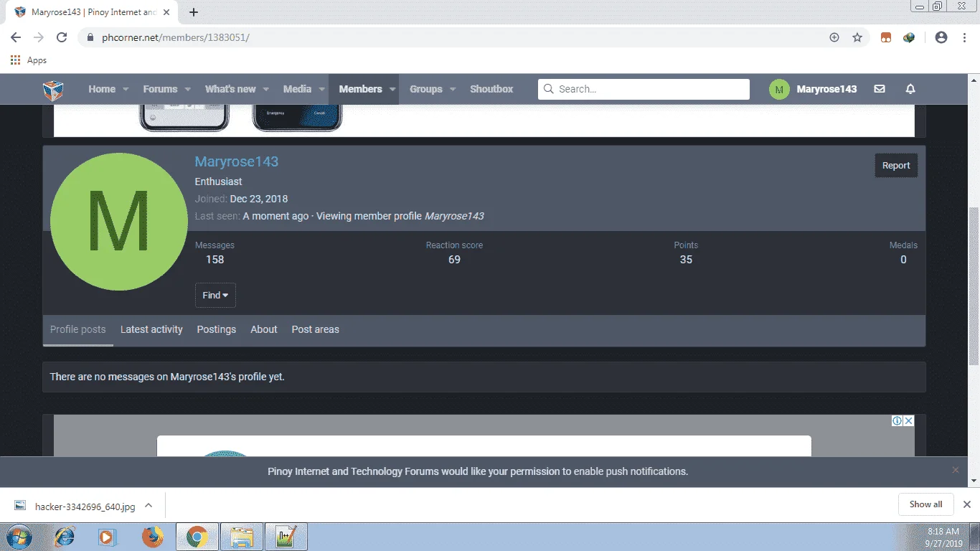Open the Forums nav item
This screenshot has width=980, height=551.
[160, 89]
